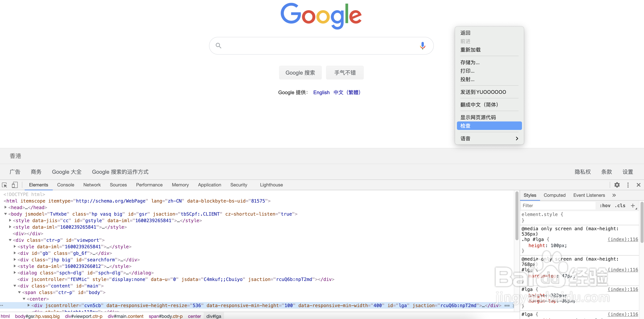This screenshot has height=319, width=644.
Task: Open the 条款 footer link
Action: (x=606, y=172)
